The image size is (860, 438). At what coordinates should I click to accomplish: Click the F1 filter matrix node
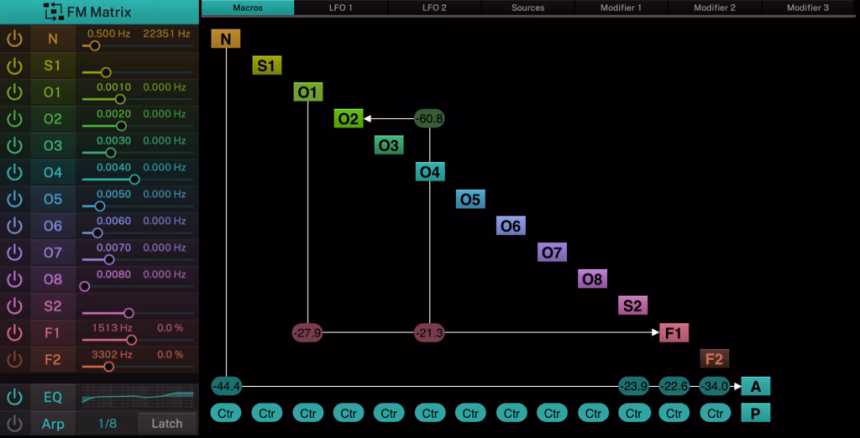coord(673,333)
